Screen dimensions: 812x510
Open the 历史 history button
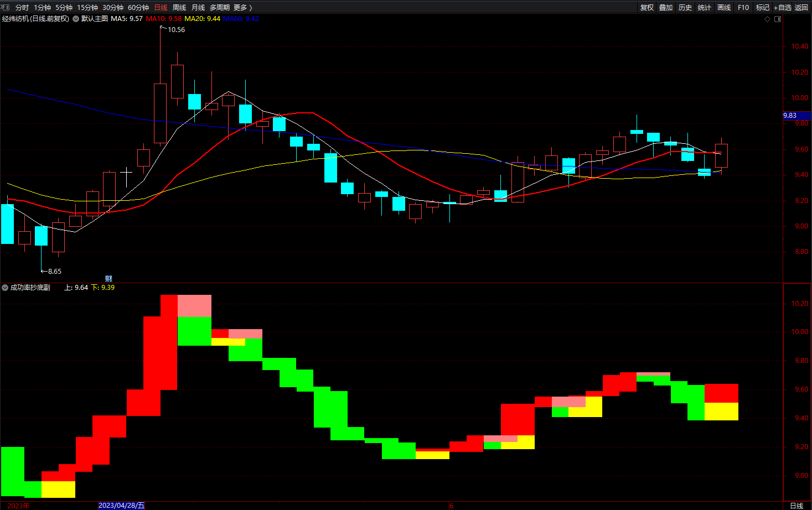tap(685, 7)
